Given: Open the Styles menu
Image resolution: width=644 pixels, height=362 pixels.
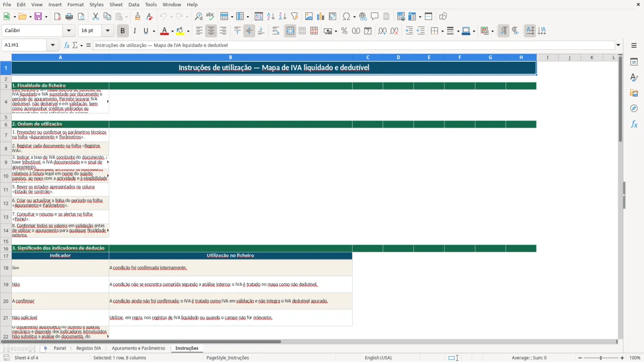Looking at the screenshot, I should (97, 4).
